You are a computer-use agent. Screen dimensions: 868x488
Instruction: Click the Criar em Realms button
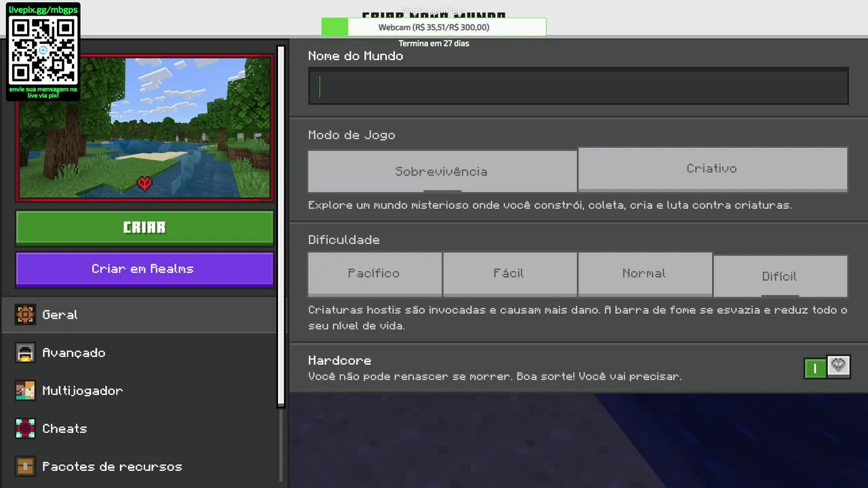tap(144, 269)
